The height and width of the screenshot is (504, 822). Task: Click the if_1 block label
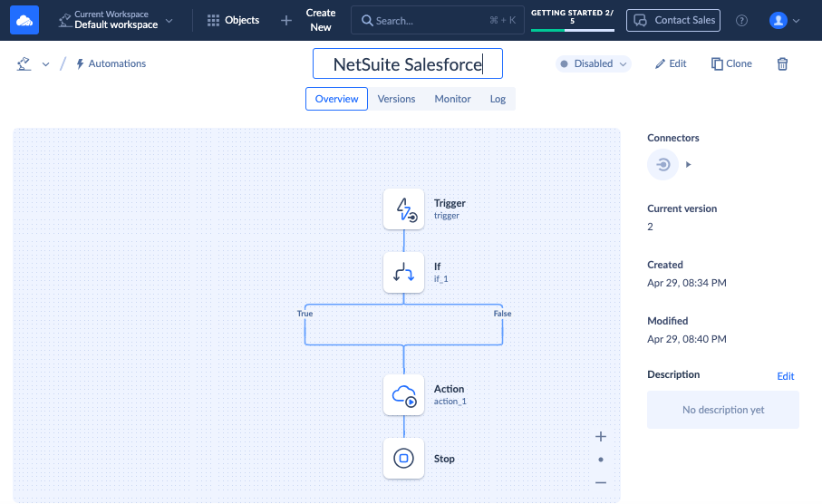(x=440, y=279)
